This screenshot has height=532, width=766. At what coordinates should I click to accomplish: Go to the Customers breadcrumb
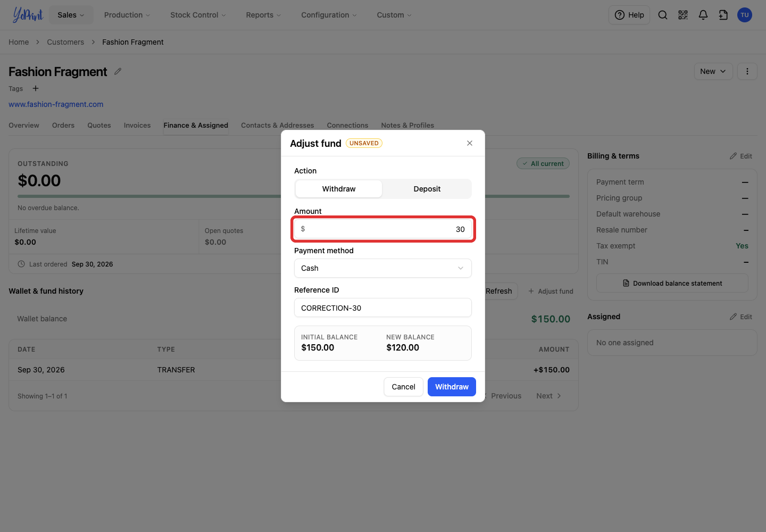65,42
